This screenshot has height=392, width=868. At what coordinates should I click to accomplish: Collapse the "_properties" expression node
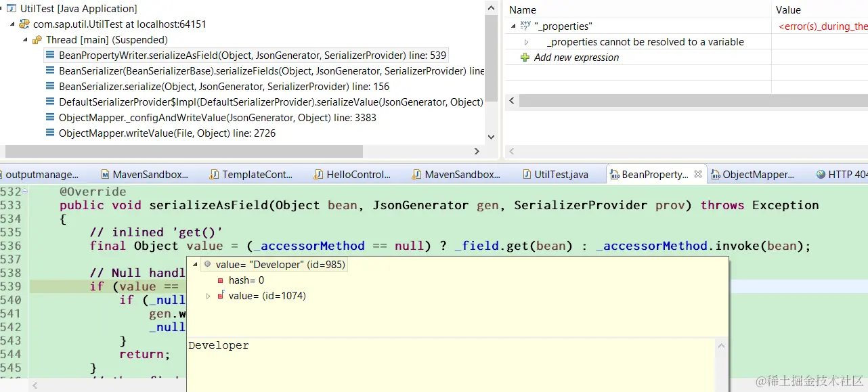pos(513,26)
